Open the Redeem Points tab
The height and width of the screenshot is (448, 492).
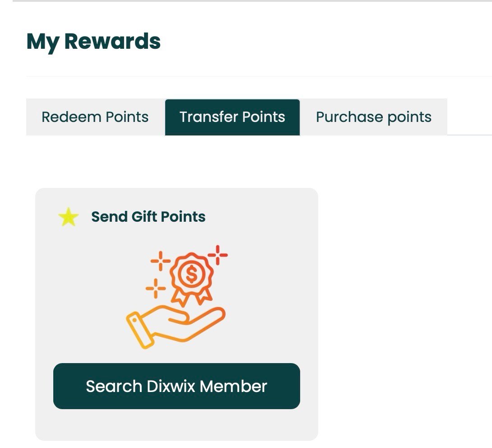[x=95, y=117]
